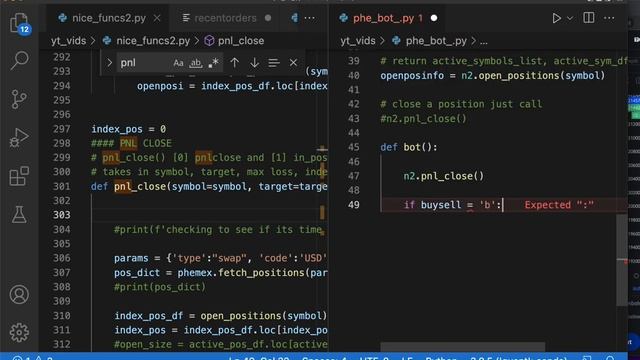This screenshot has height=360, width=640.
Task: Open right editor group more actions menu
Action: [x=609, y=18]
